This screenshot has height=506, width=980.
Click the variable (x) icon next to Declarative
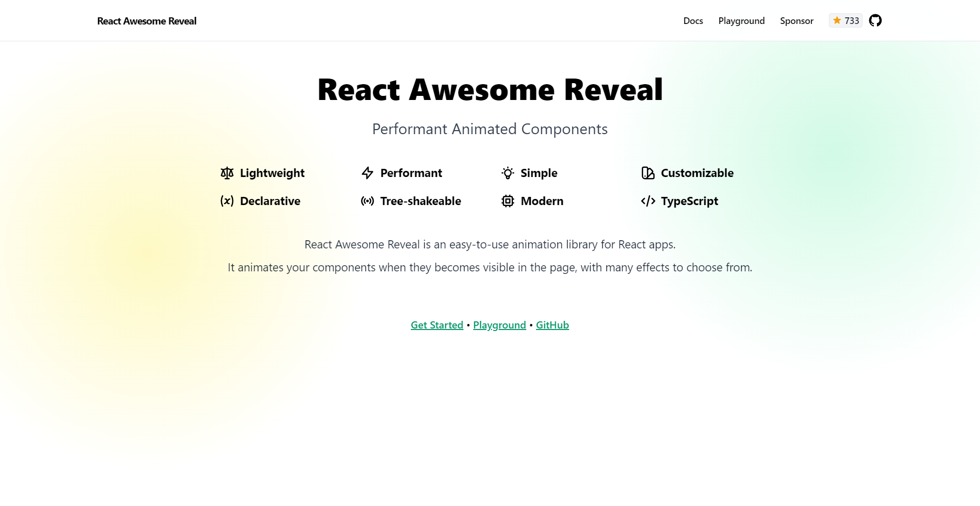pyautogui.click(x=227, y=201)
